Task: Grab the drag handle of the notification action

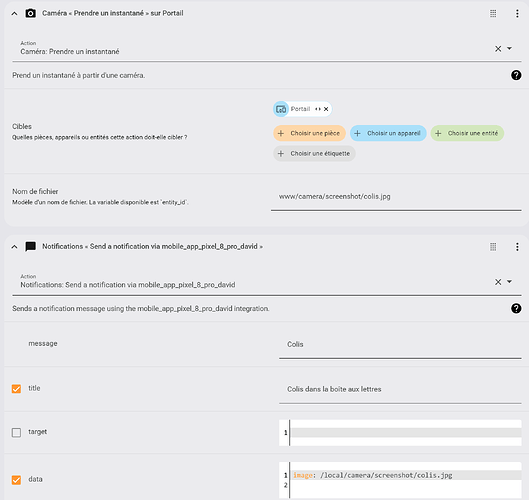Action: [x=493, y=247]
